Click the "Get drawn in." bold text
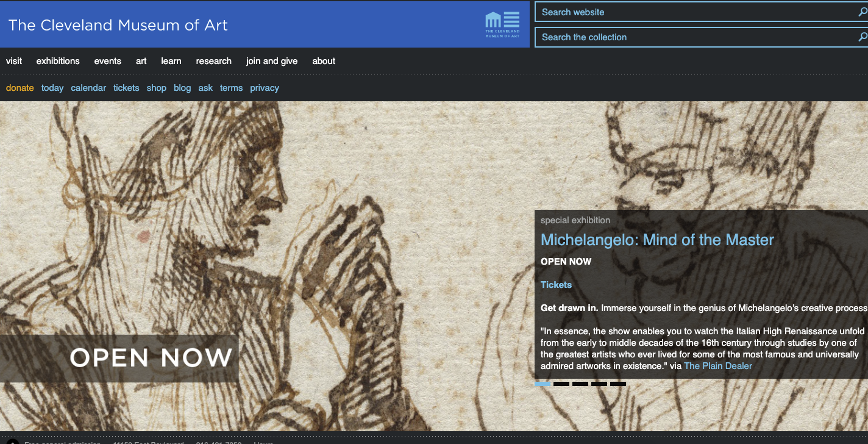The width and height of the screenshot is (868, 444). [569, 308]
